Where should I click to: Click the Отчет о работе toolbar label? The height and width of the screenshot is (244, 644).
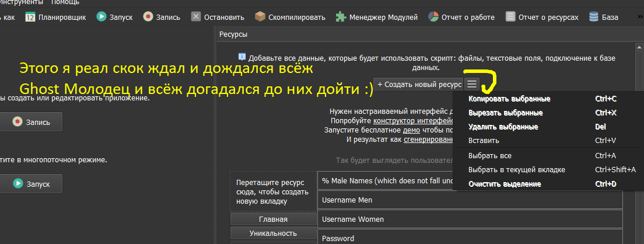click(468, 18)
